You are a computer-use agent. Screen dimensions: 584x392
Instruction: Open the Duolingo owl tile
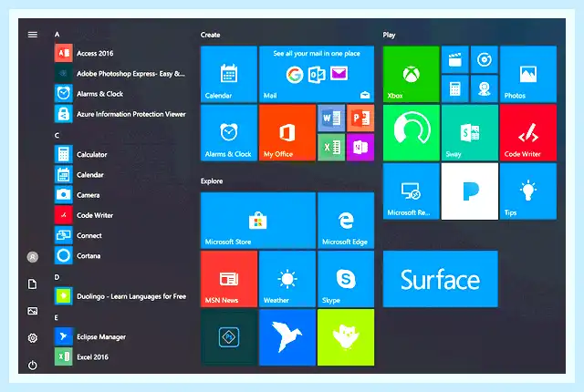tap(346, 337)
